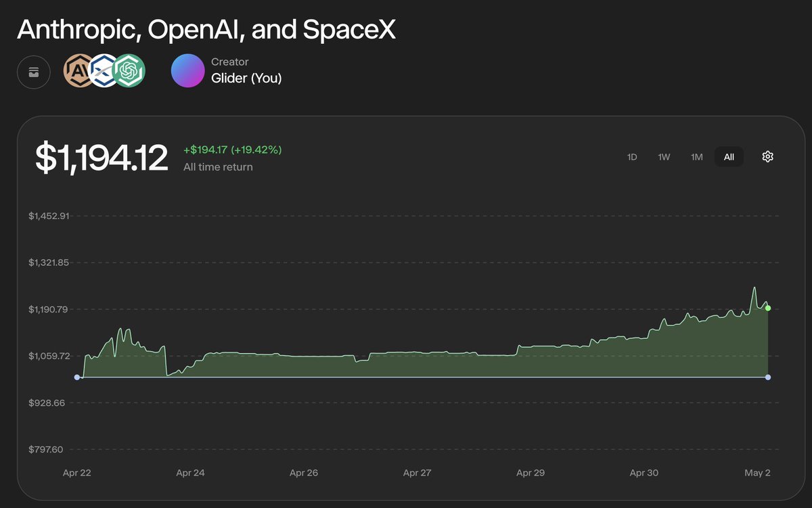
Task: Switch chart range to 1D
Action: tap(632, 157)
